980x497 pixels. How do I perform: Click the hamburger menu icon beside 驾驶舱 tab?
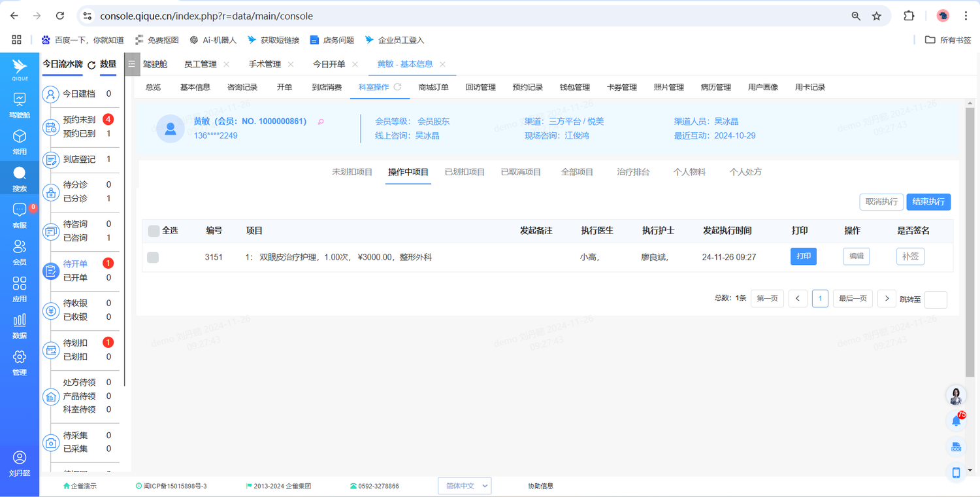(x=131, y=64)
